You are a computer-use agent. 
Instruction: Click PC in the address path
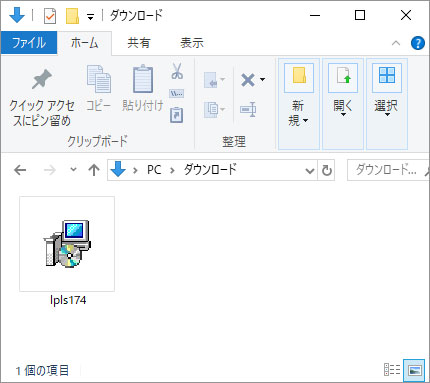point(154,170)
